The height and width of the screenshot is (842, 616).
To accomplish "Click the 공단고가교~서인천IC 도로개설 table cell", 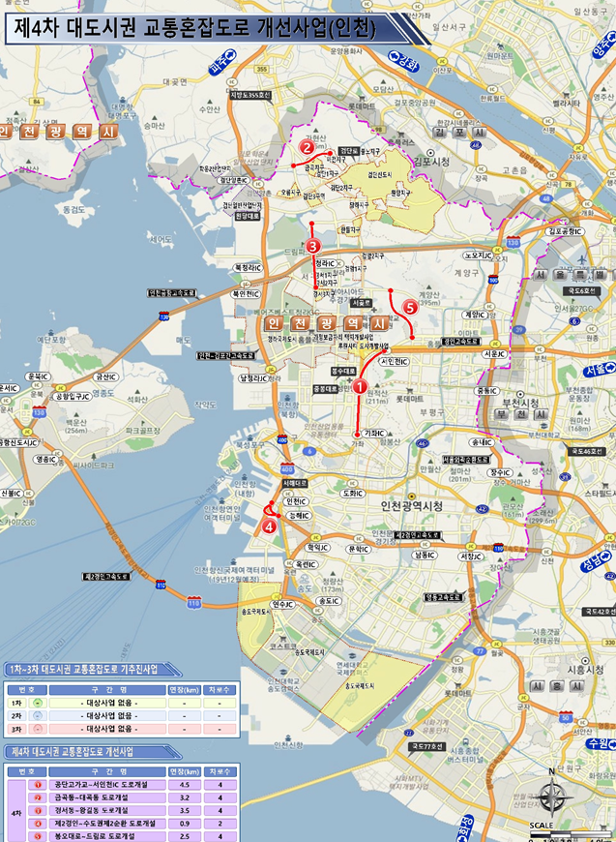I will 107,785.
